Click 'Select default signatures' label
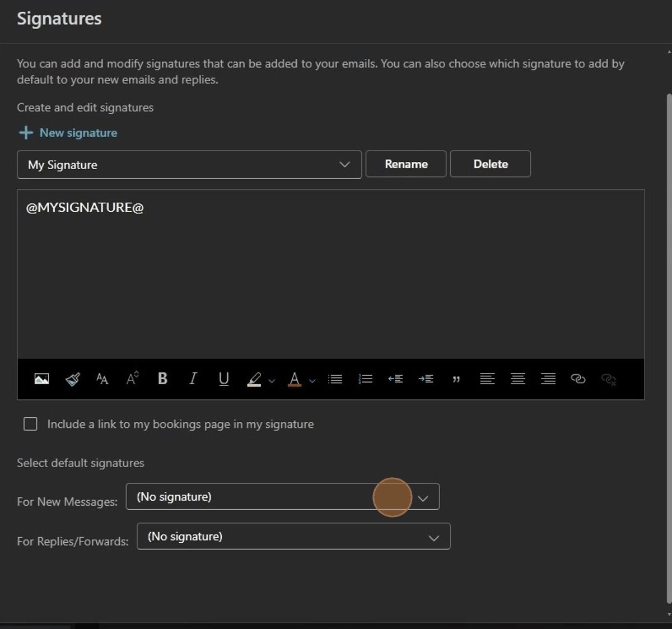This screenshot has width=672, height=629. (81, 463)
